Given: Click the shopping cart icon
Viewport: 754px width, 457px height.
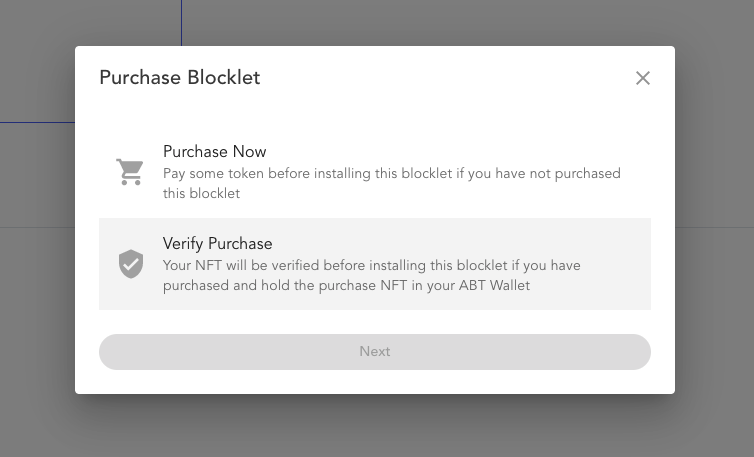Looking at the screenshot, I should [x=130, y=172].
